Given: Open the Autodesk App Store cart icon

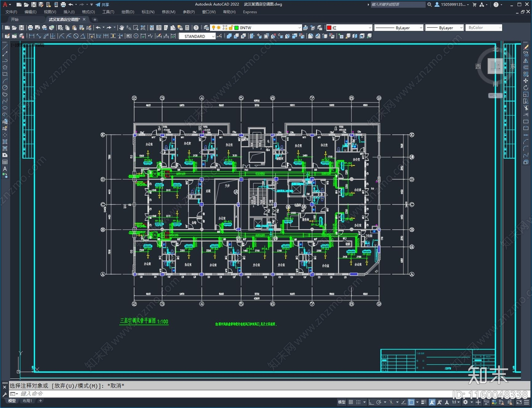Looking at the screenshot, I should (x=474, y=4).
